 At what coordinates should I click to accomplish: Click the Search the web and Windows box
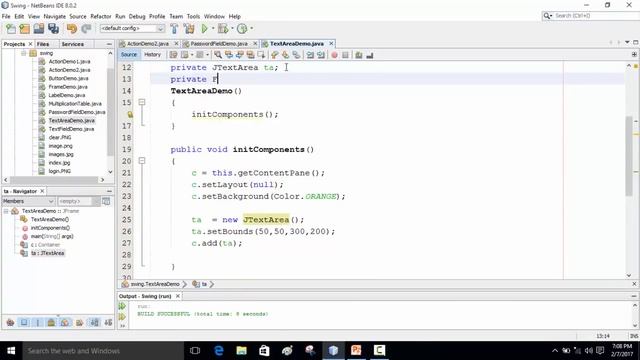click(x=102, y=351)
